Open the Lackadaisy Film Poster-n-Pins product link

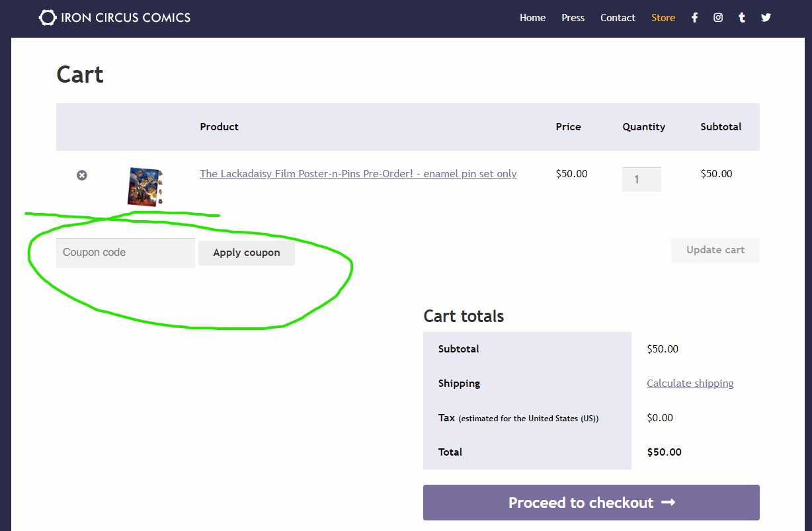point(358,174)
